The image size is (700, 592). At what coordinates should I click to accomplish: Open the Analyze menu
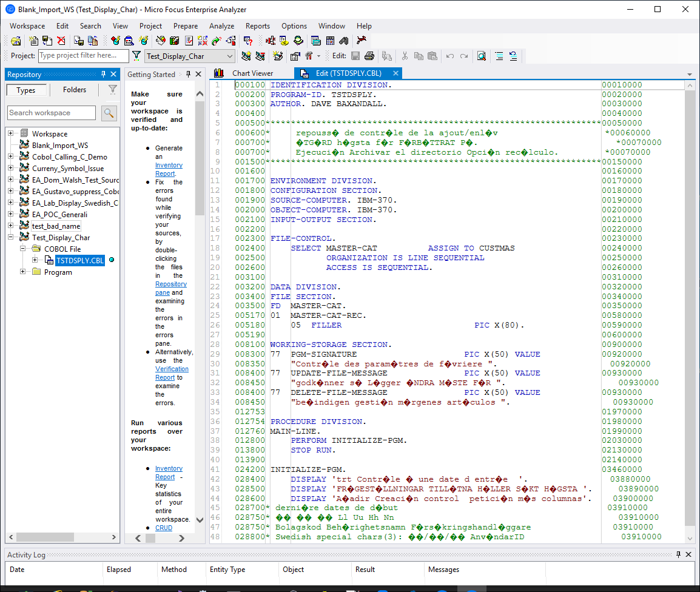coord(221,26)
